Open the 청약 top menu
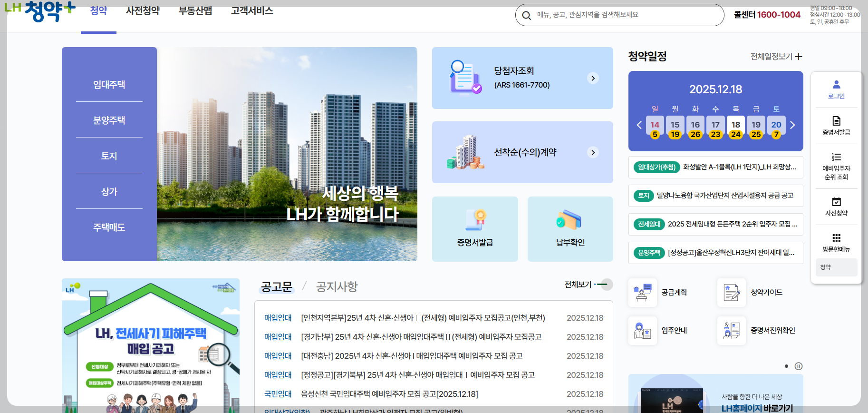This screenshot has width=868, height=413. coord(98,11)
